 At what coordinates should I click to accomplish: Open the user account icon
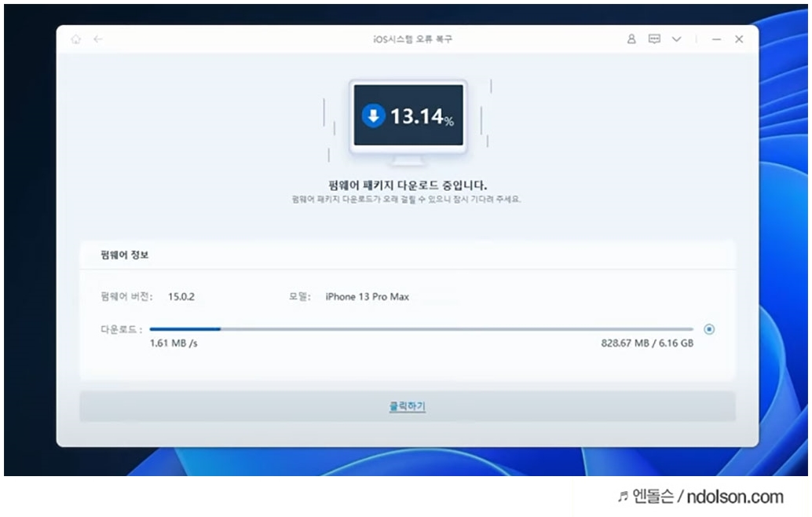631,38
